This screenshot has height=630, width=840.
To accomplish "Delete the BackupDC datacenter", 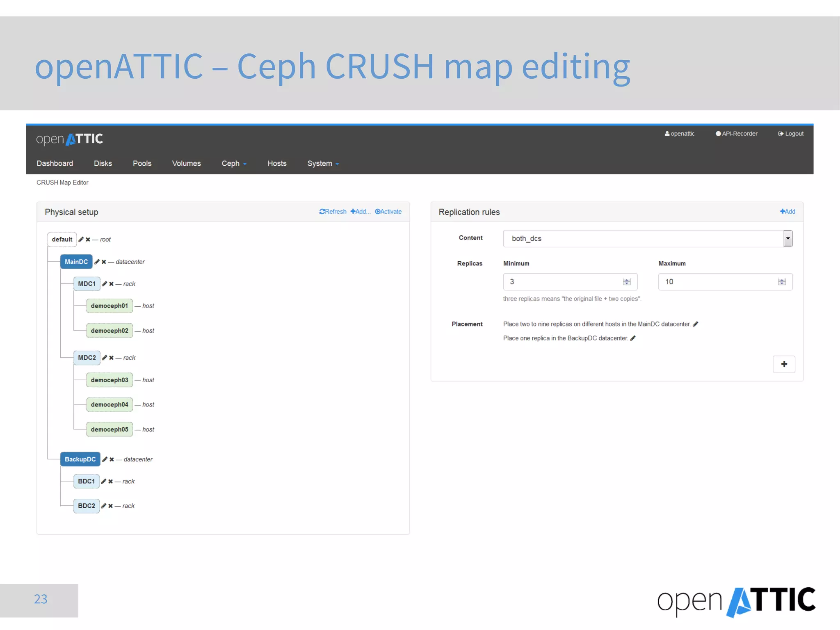I will 112,459.
